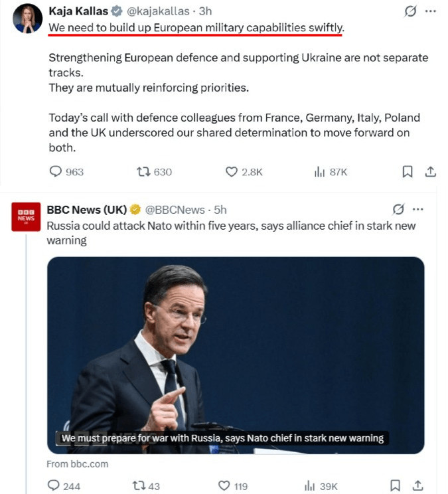View analytics for BBC News tweet
This screenshot has width=448, height=494.
(309, 485)
